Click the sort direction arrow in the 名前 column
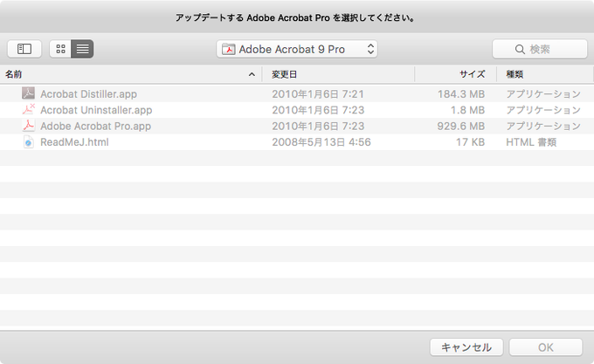Screen dimensions: 594x364 point(252,74)
